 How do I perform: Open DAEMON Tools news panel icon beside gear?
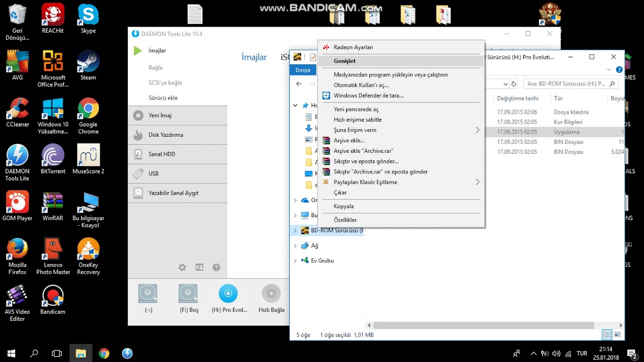[x=199, y=267]
